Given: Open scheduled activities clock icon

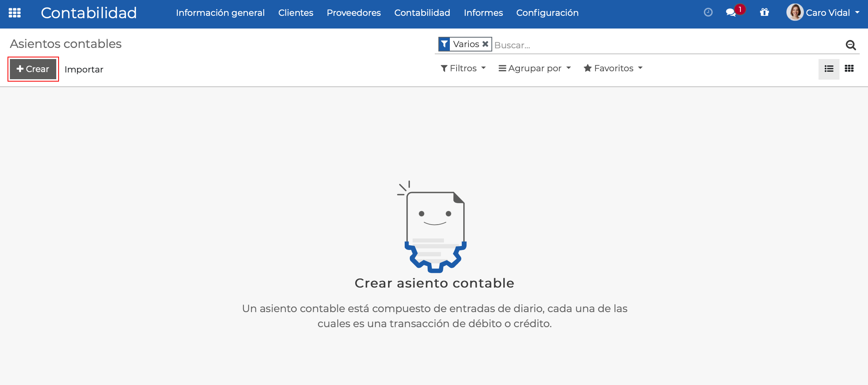Looking at the screenshot, I should [708, 13].
